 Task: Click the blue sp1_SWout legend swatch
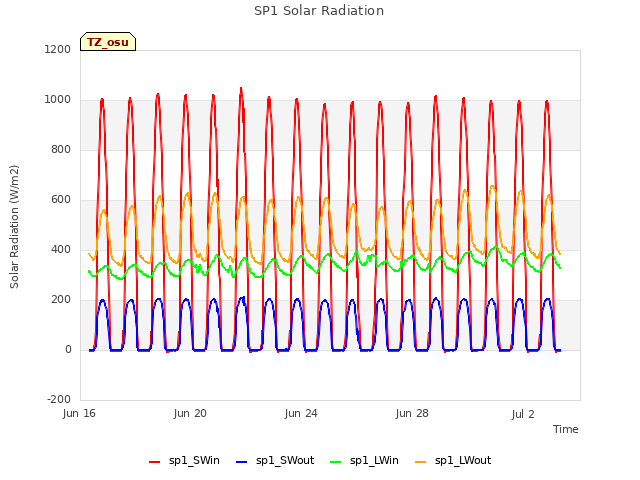click(x=241, y=462)
